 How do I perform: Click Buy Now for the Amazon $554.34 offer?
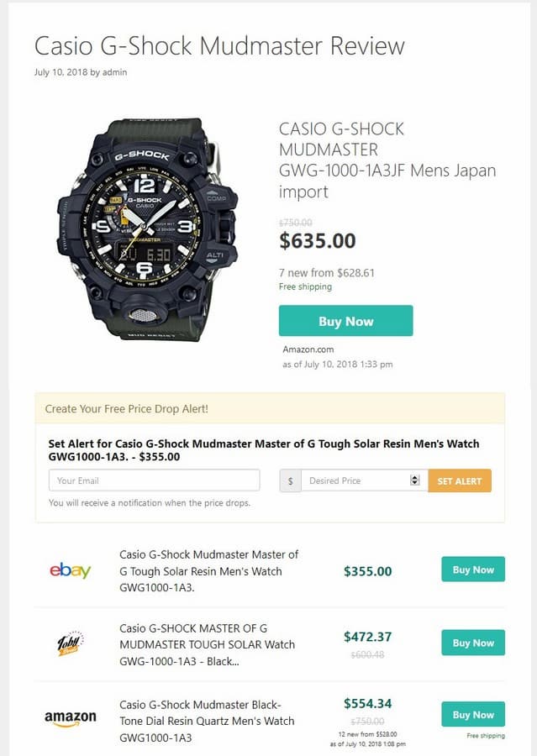(473, 715)
